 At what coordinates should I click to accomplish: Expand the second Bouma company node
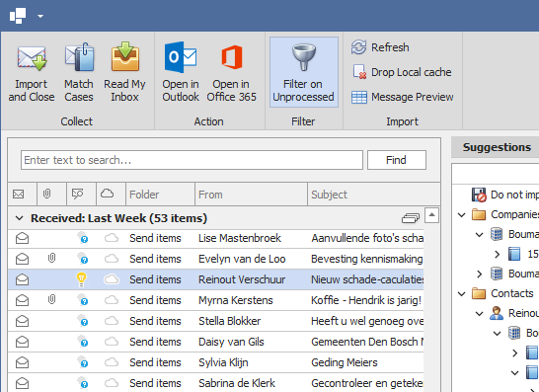[479, 274]
